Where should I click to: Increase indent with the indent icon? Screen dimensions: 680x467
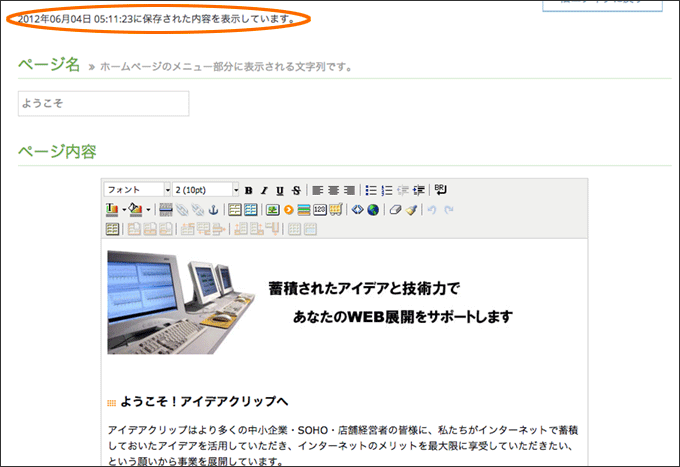coord(418,190)
